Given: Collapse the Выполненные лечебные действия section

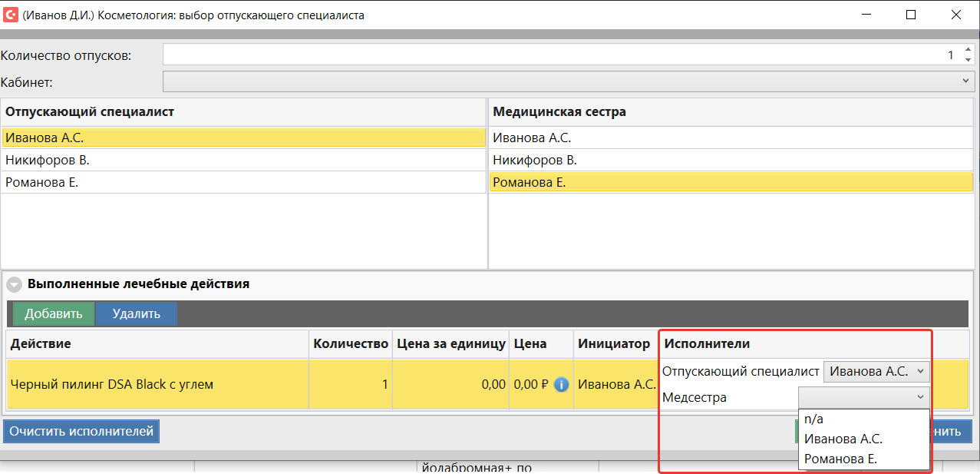Looking at the screenshot, I should 14,284.
